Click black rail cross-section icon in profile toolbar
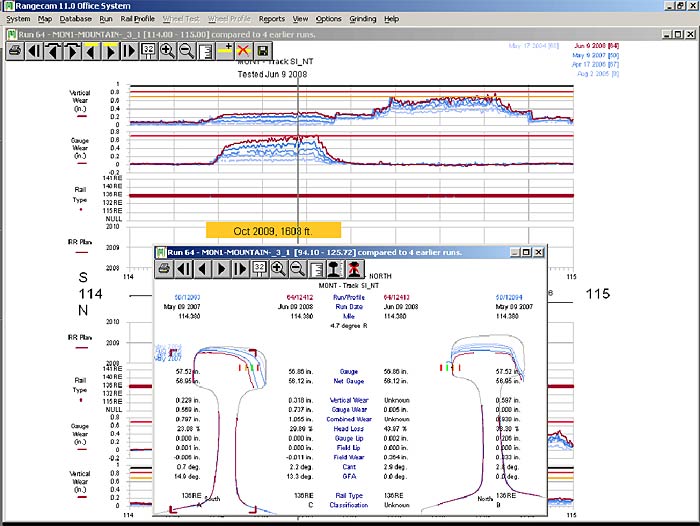Image resolution: width=700 pixels, height=526 pixels. (x=335, y=269)
